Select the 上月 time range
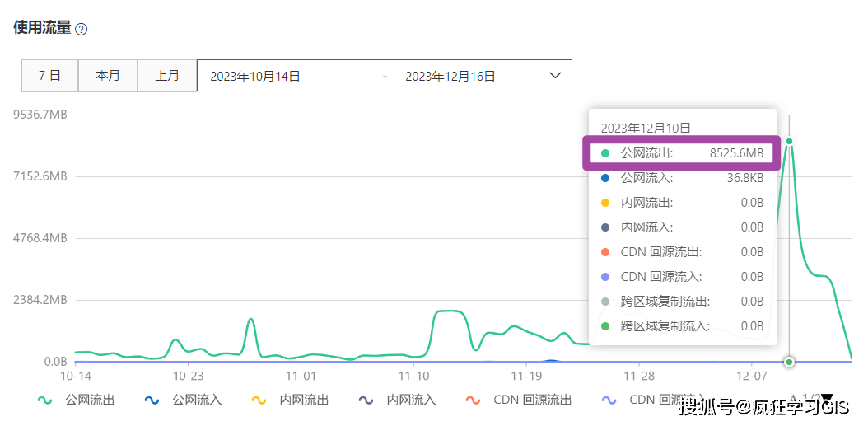Screen dimensions: 868x426 tap(166, 75)
